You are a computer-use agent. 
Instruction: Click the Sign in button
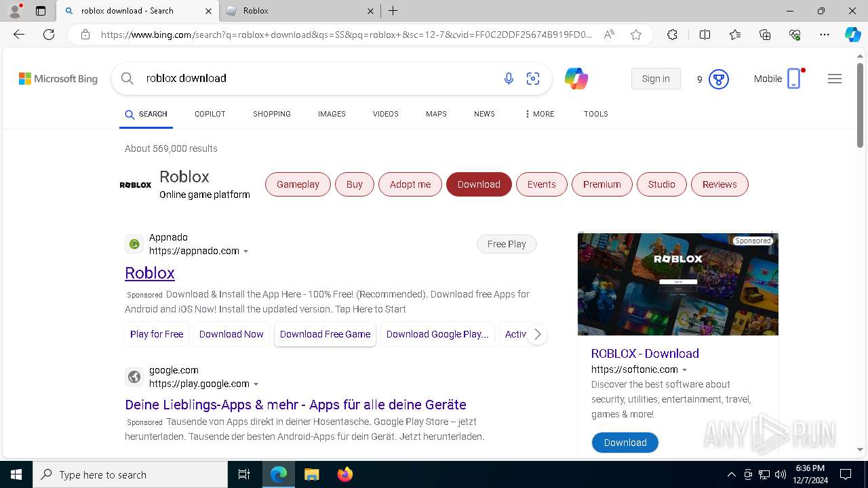pos(656,79)
